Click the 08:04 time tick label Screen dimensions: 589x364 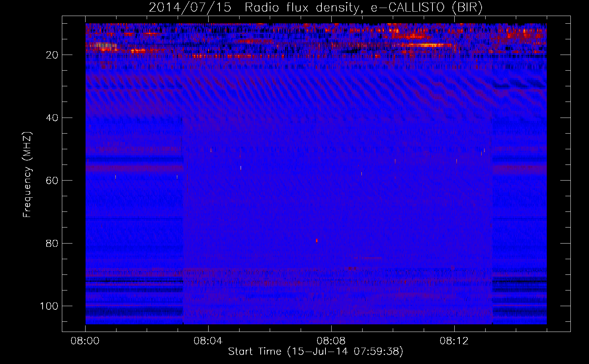208,341
